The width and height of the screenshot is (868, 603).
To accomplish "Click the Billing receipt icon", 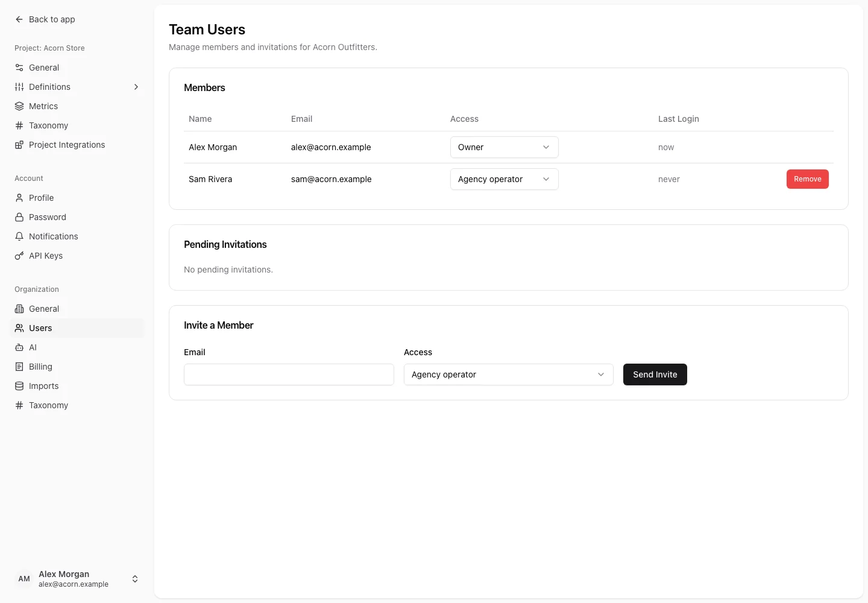I will pos(19,367).
